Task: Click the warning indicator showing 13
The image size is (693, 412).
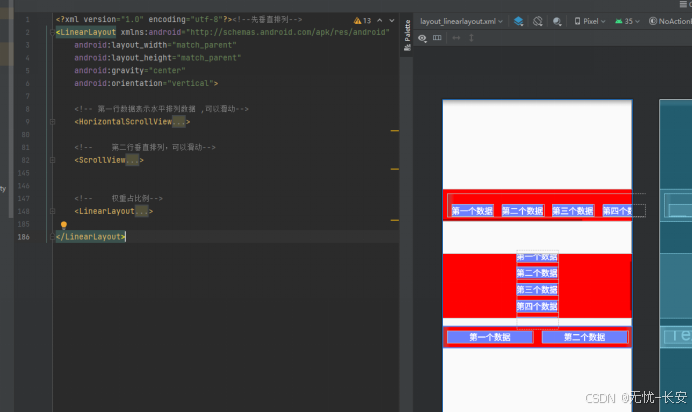Action: (362, 20)
